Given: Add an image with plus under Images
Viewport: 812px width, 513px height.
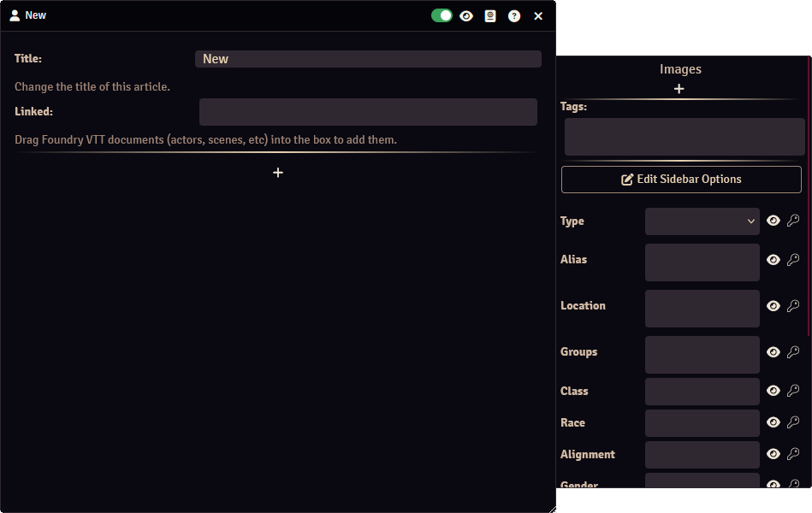Looking at the screenshot, I should [x=679, y=89].
